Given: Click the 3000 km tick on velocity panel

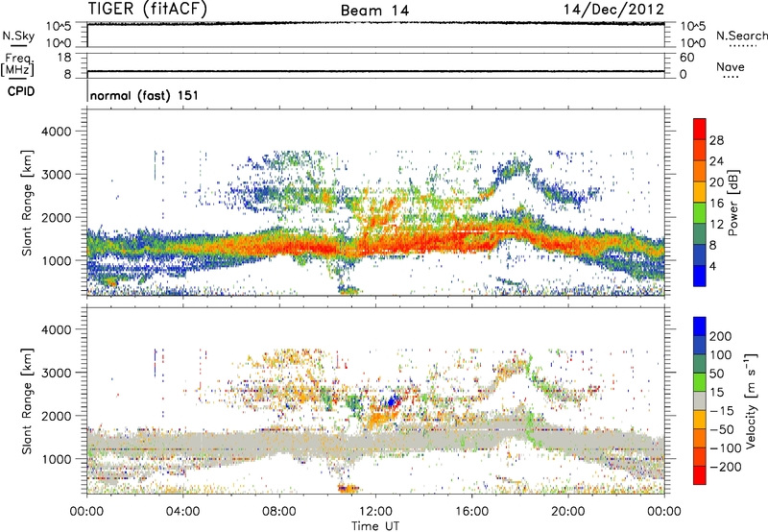Looking at the screenshot, I should tap(56, 373).
